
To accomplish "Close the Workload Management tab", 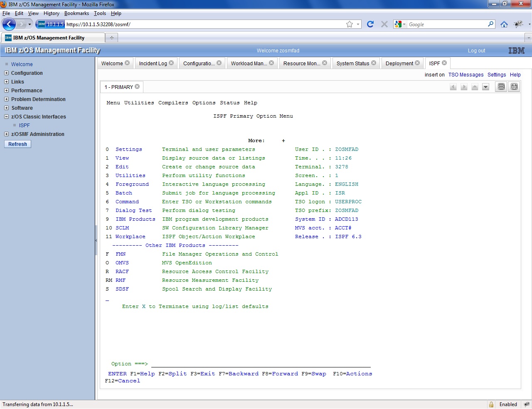I will click(x=271, y=63).
